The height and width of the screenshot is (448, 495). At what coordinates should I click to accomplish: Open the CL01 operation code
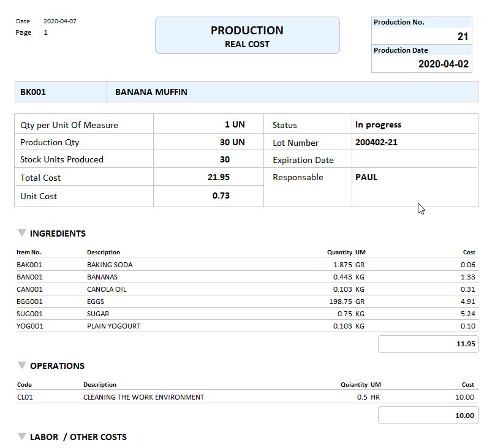point(25,397)
